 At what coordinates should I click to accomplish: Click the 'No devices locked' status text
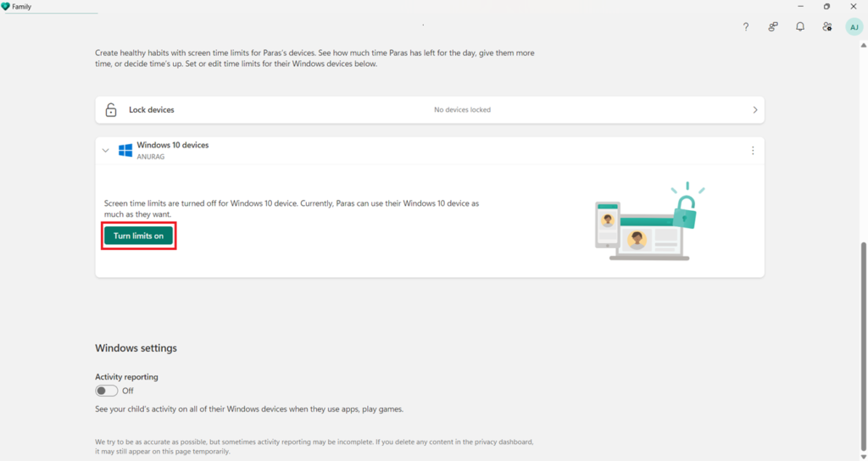(x=462, y=109)
